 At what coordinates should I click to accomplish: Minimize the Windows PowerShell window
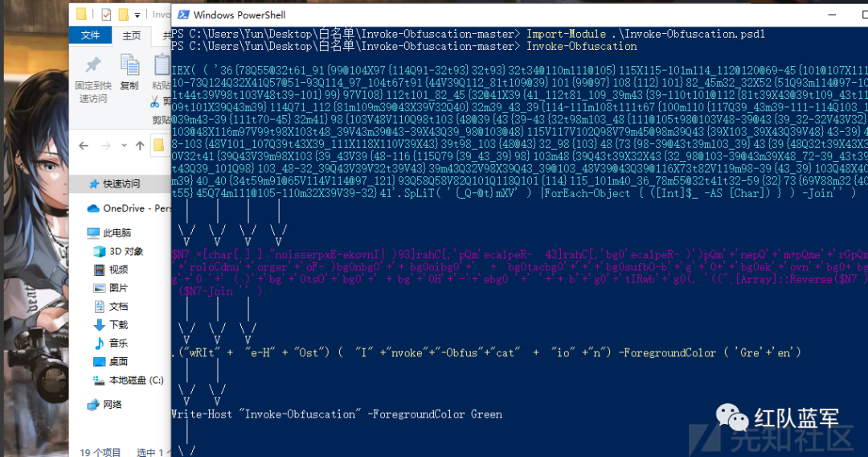point(832,15)
